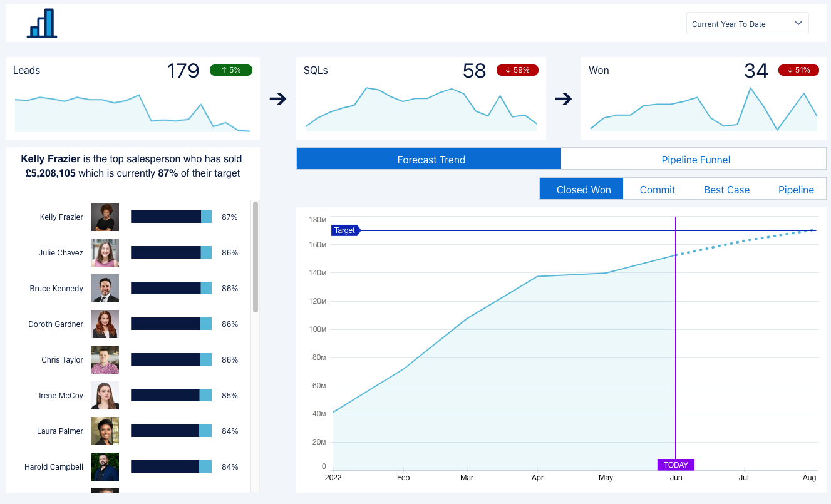Image resolution: width=831 pixels, height=504 pixels.
Task: Click the arrow between Leads and SQLs
Action: 277,99
